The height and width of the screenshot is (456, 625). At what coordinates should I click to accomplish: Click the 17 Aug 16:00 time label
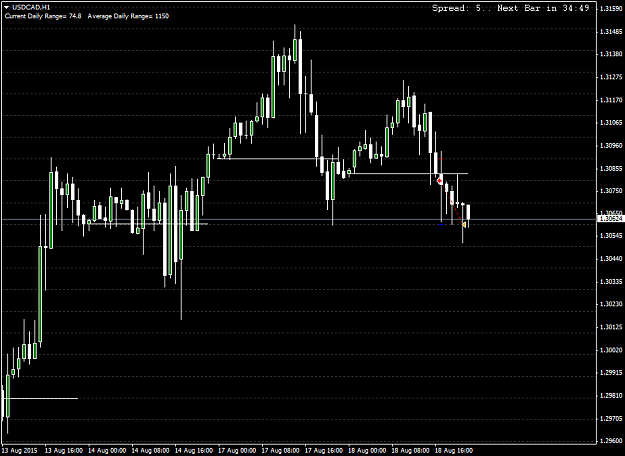click(324, 450)
